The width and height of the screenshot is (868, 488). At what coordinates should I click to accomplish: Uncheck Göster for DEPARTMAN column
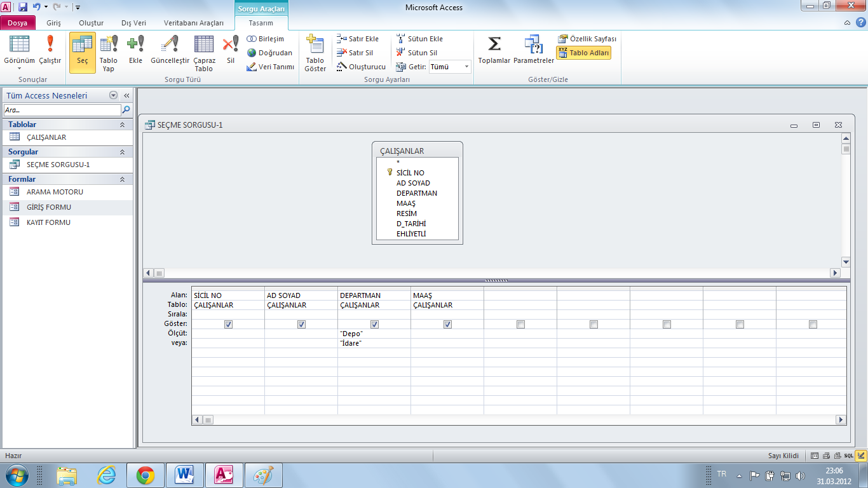pos(374,324)
